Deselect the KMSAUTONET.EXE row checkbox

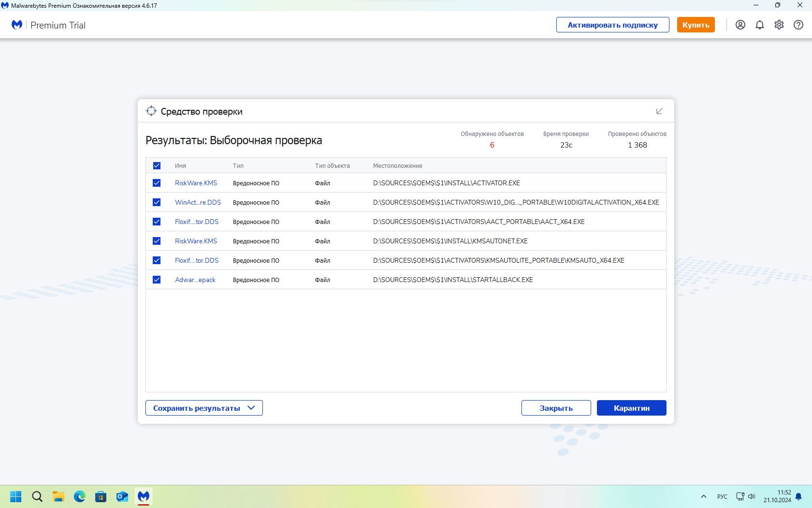click(x=157, y=241)
